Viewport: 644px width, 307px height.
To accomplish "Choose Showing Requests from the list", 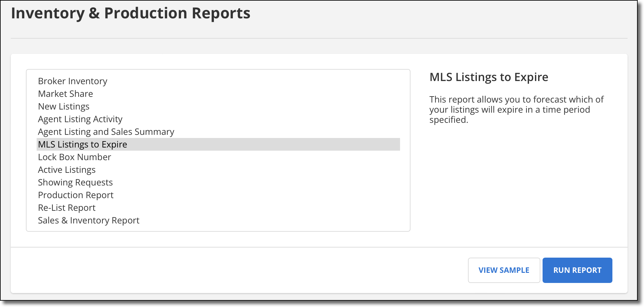I will click(x=75, y=182).
